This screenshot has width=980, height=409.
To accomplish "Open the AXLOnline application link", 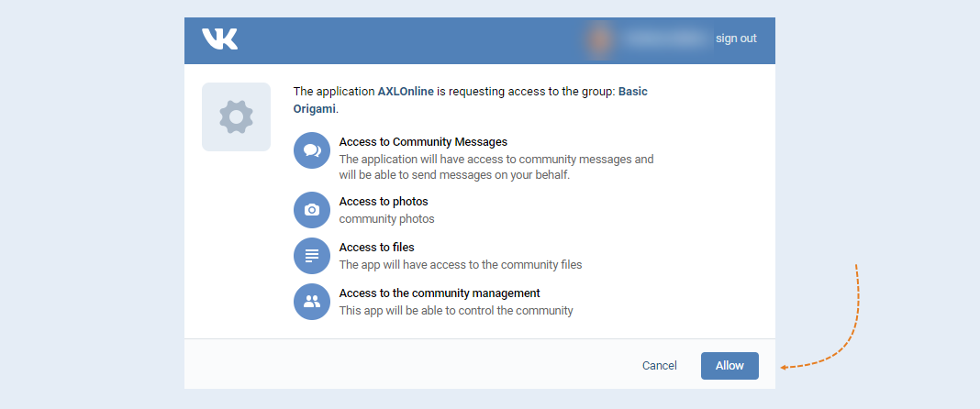I will (406, 92).
